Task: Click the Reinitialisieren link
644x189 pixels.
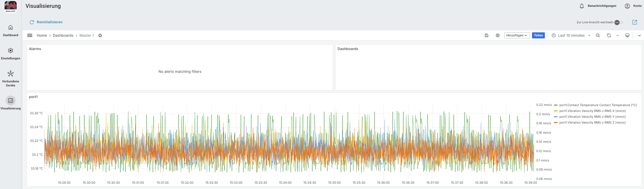Action: [49, 22]
